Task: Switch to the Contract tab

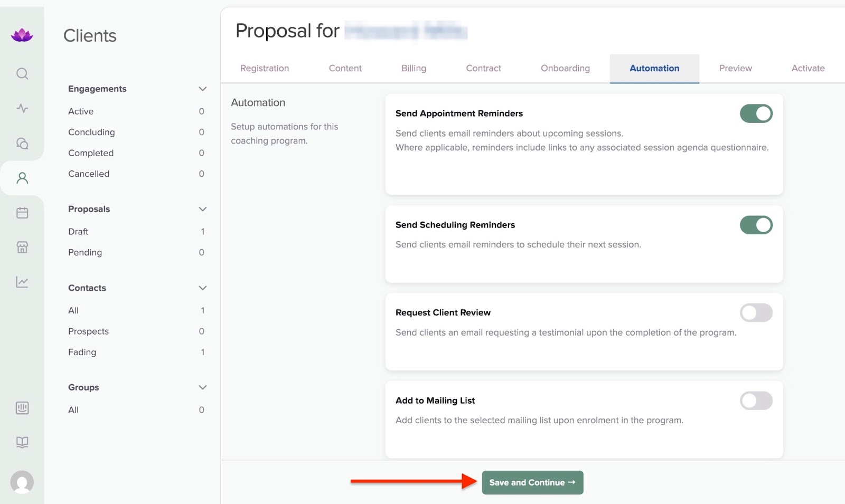Action: (x=484, y=68)
